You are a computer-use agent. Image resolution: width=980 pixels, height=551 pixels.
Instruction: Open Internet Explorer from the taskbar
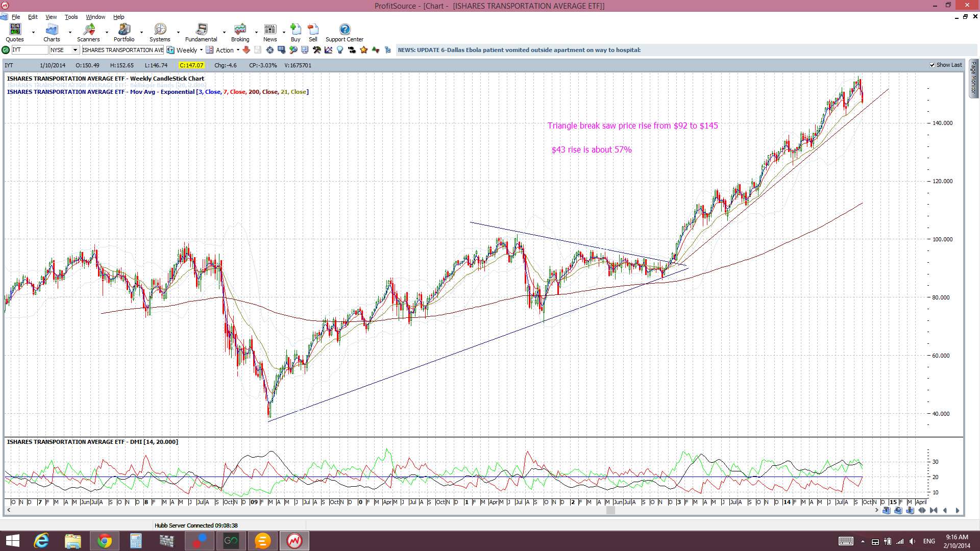[x=41, y=541]
